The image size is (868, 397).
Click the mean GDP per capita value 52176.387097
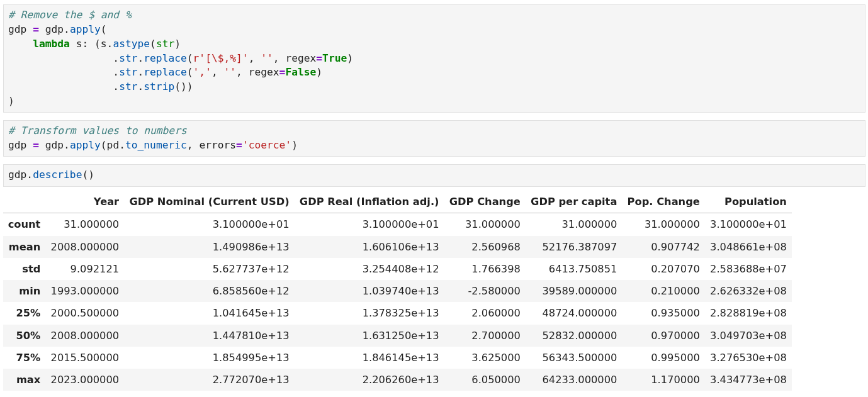point(580,247)
